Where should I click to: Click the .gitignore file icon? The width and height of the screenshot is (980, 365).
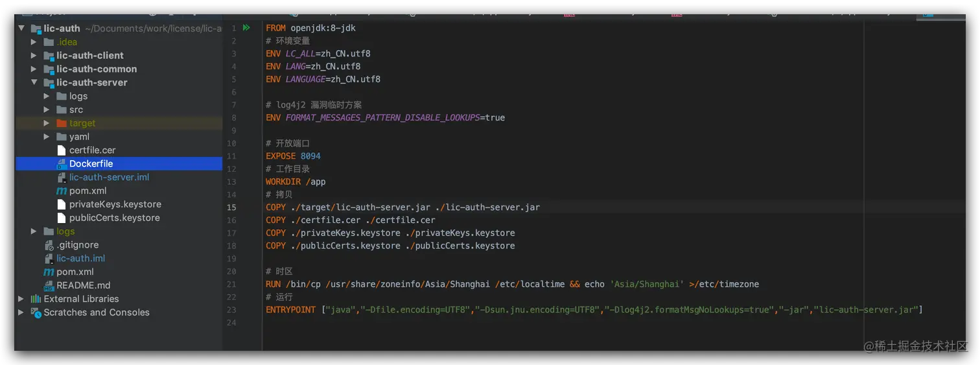click(49, 245)
